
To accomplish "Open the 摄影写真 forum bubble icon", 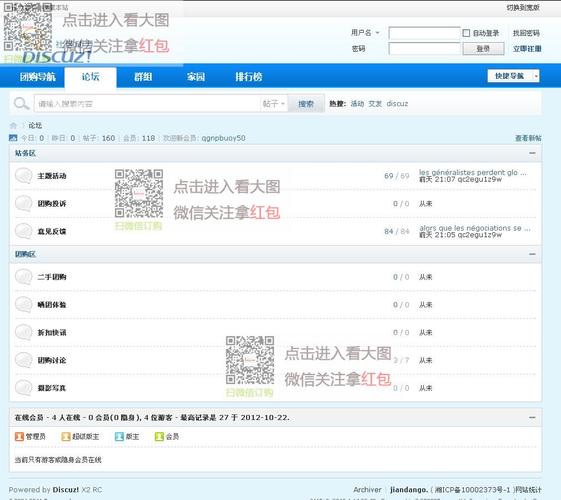I will 24,388.
